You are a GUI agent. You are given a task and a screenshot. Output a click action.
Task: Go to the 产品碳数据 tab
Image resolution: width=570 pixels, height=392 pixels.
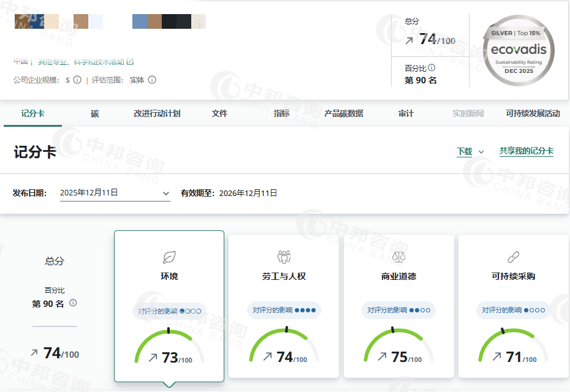click(343, 113)
